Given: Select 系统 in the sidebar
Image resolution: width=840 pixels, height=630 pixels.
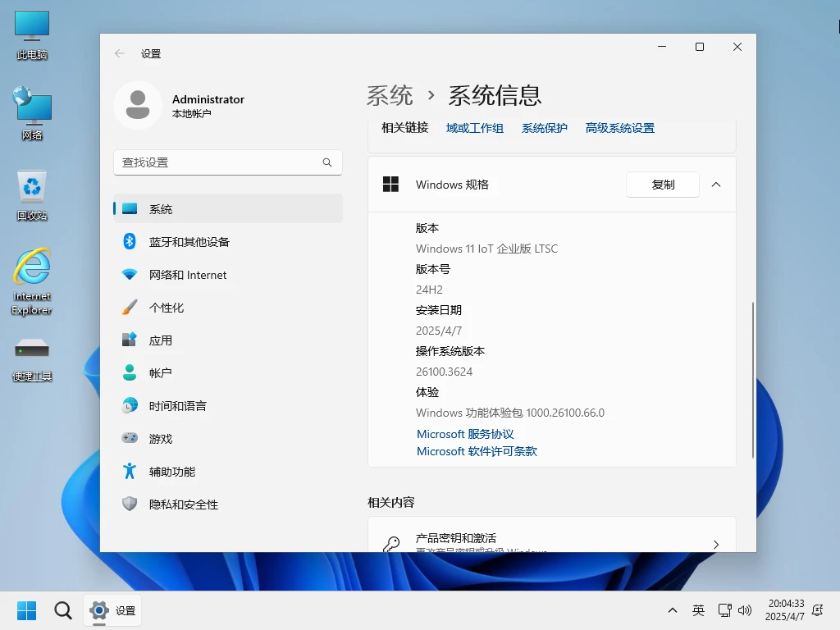Looking at the screenshot, I should point(161,209).
